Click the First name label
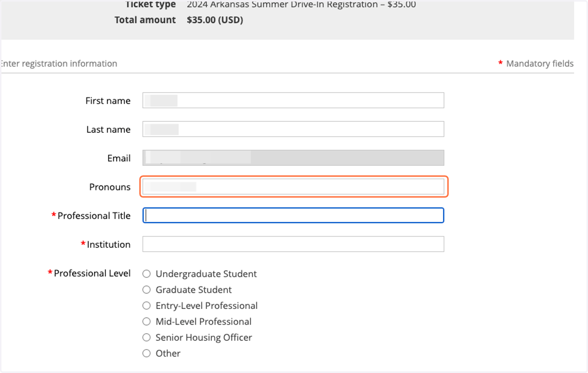The height and width of the screenshot is (373, 588). 108,101
